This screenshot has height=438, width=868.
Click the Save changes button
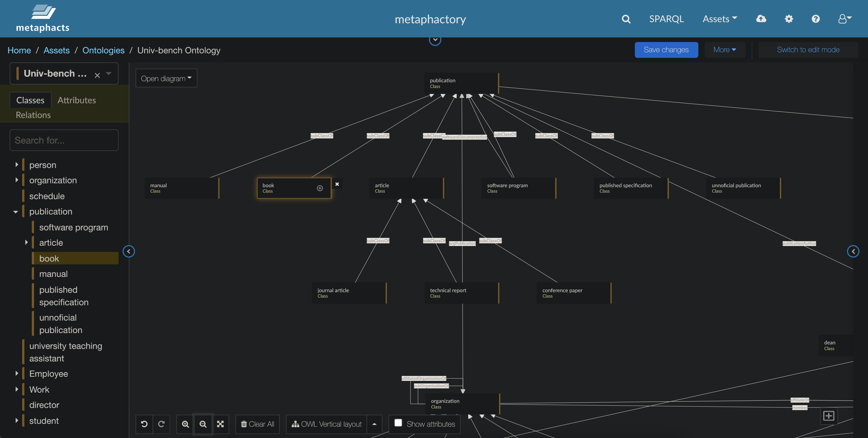point(666,50)
